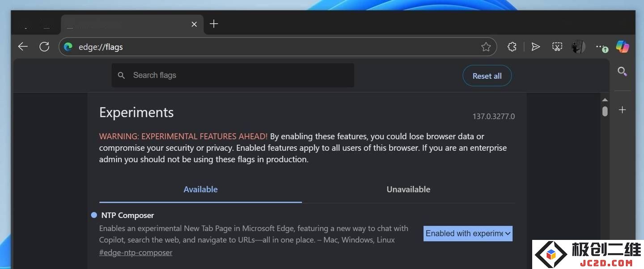Click the vertical scrollbar thumb
Viewport: 644px width, 269px height.
[x=605, y=111]
